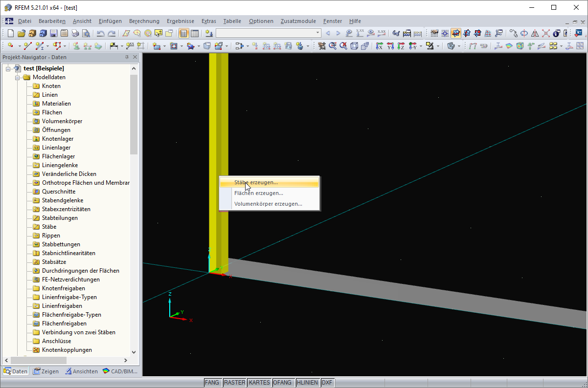
Task: Show the isometric view with the cube icon
Action: coord(354,45)
